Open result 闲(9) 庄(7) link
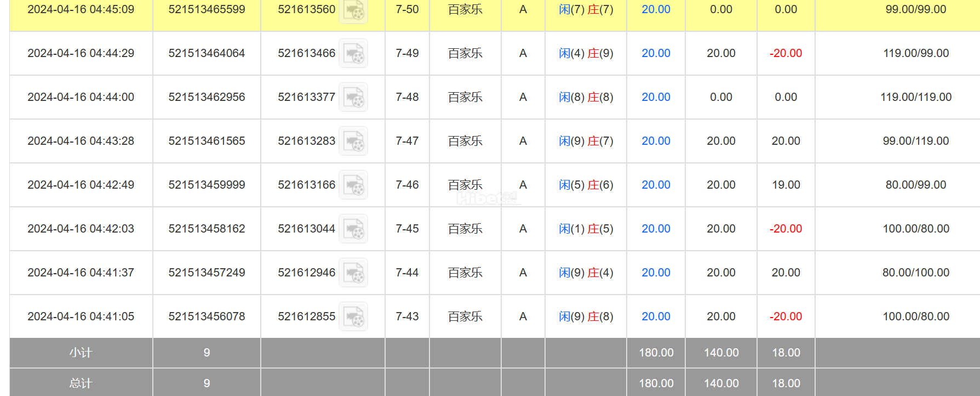 [586, 141]
